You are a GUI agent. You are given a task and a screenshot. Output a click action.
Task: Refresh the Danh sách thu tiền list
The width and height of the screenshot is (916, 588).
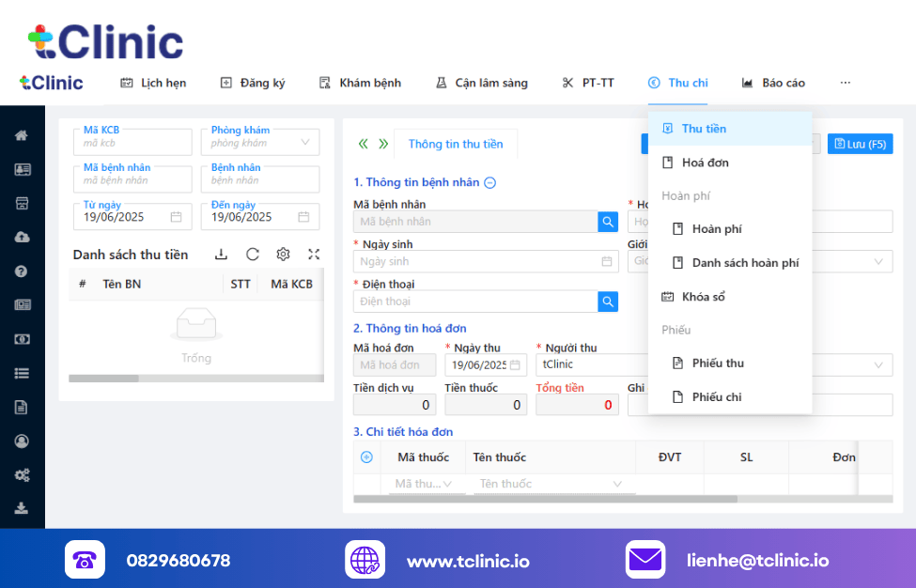(252, 255)
